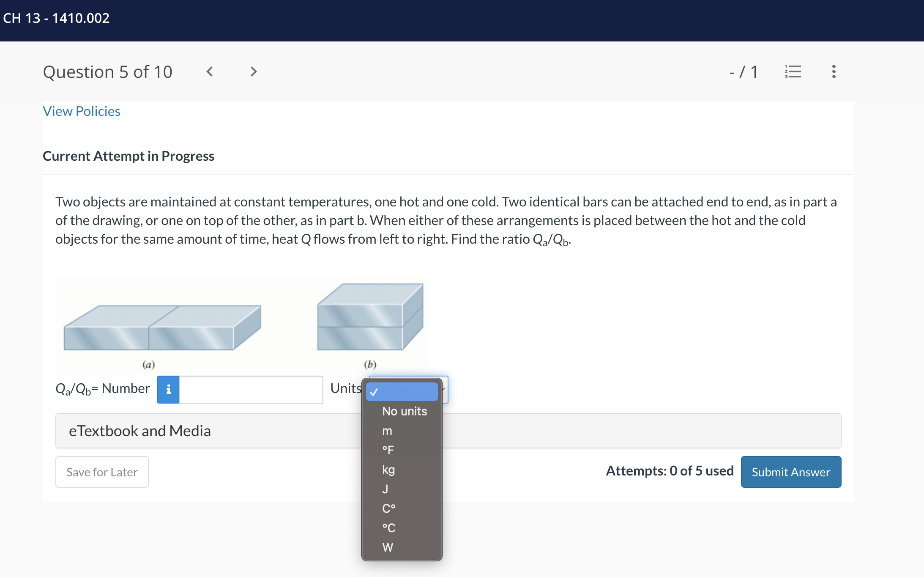Choose °C in the units list
This screenshot has height=577, width=924.
point(389,528)
